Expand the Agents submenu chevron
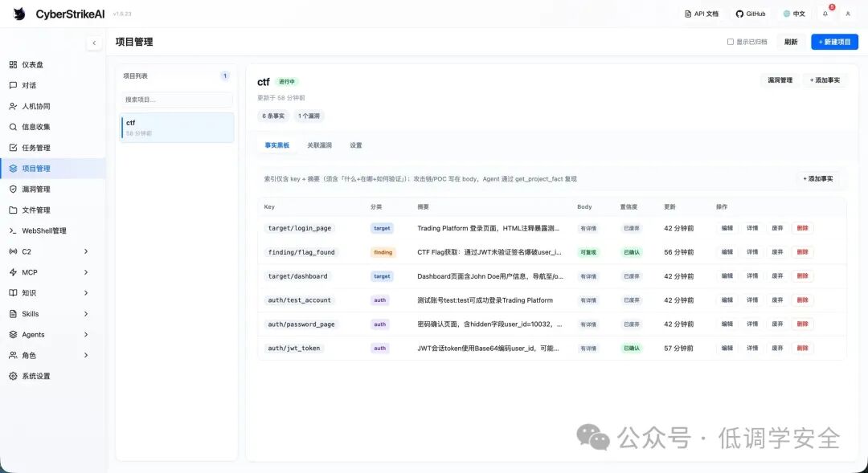 click(x=86, y=335)
